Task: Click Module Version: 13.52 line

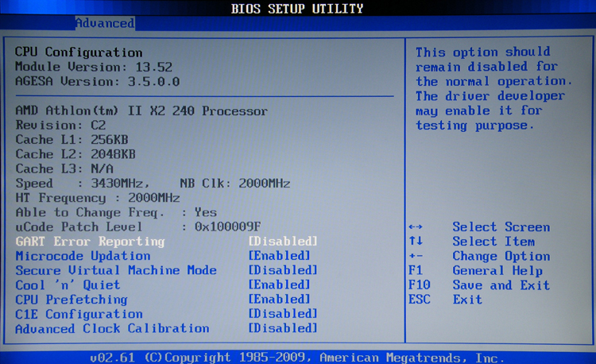Action: point(94,68)
